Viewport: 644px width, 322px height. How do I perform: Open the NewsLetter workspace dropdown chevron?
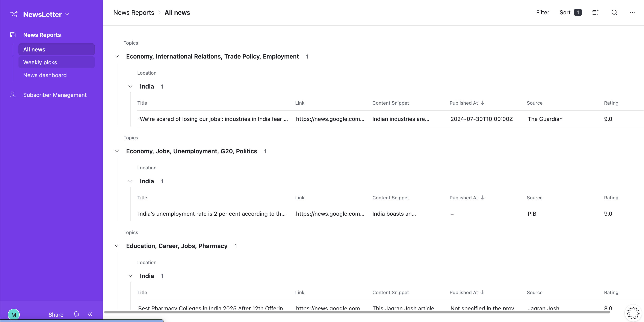point(67,15)
